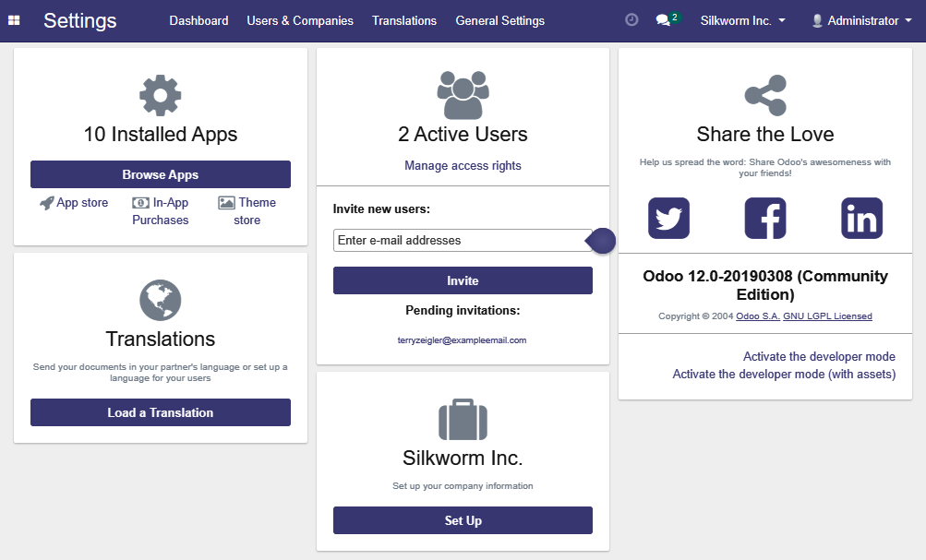Click 'Set up your company information' text

pos(463,486)
